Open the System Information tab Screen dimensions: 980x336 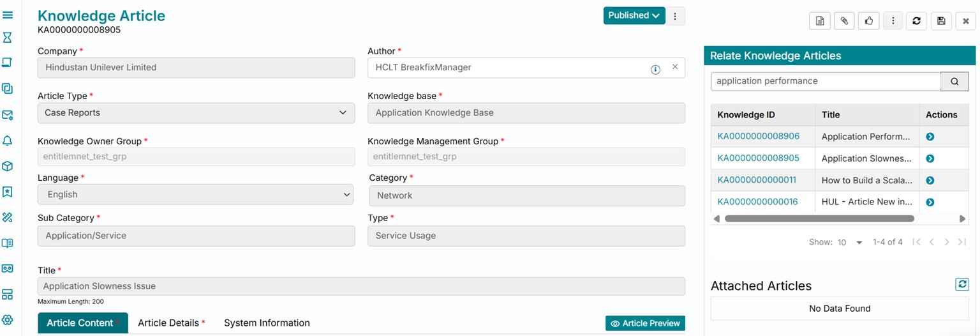[267, 323]
